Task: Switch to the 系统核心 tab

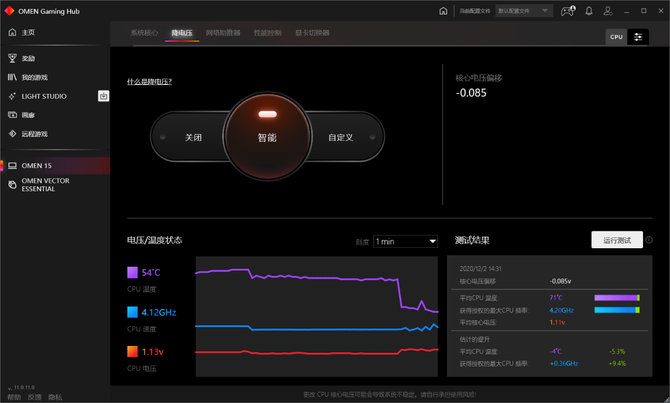Action: [144, 33]
